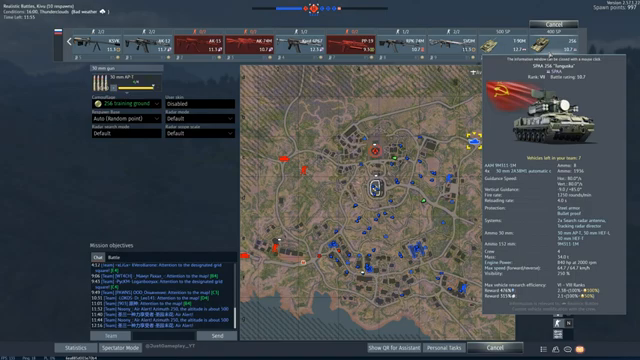Click the Mission objectives heading

[x=111, y=245]
